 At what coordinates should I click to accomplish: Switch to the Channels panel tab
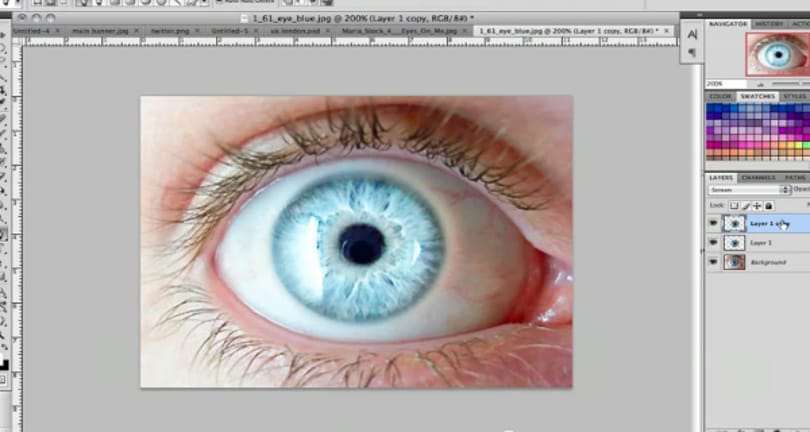758,178
